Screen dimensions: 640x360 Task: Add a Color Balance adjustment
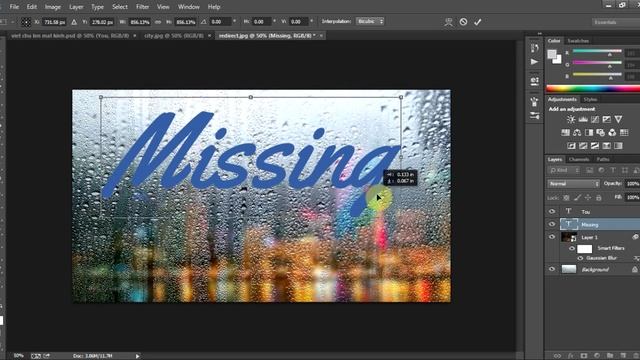577,133
